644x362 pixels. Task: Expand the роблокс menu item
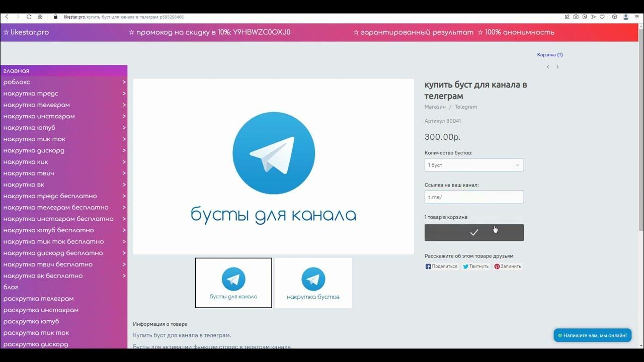[63, 82]
